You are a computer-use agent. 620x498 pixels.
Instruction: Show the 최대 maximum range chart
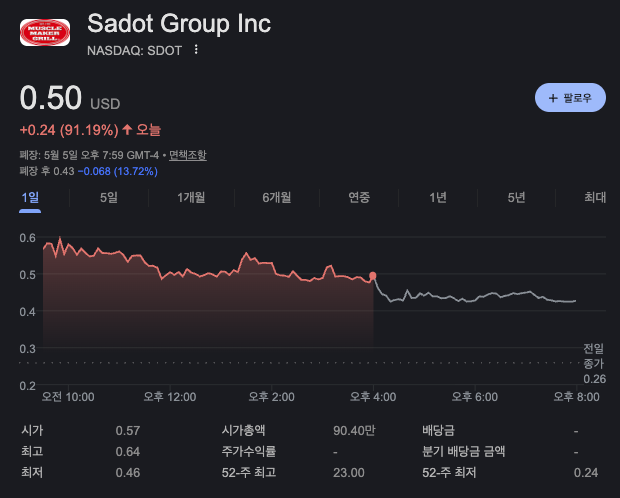coord(595,197)
